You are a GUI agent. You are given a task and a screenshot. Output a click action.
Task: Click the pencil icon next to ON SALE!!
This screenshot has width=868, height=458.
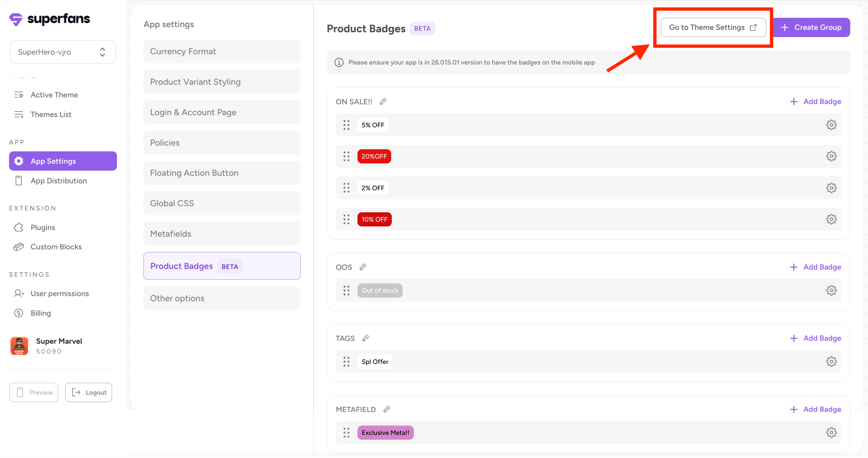point(383,101)
